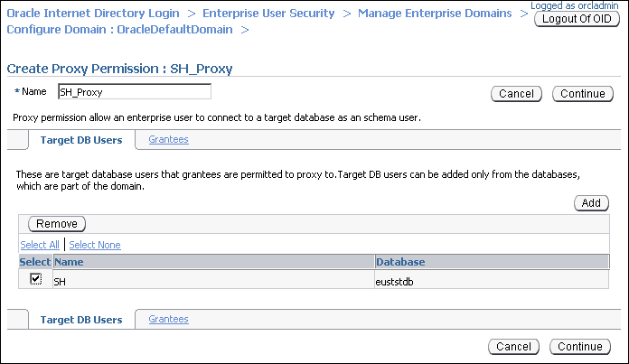Screen dimensions: 629x364
Task: Navigate to Manage Enterprise Domains breadcrumb
Action: [437, 14]
